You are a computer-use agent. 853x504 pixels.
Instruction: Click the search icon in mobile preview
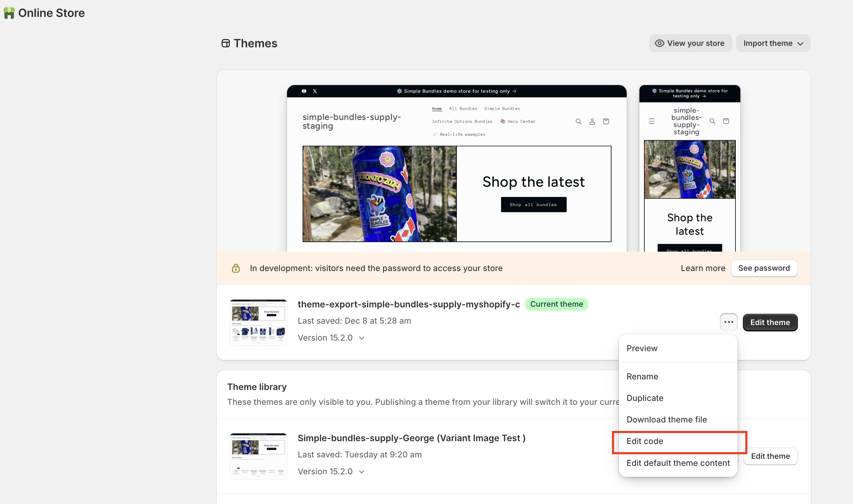tap(712, 121)
